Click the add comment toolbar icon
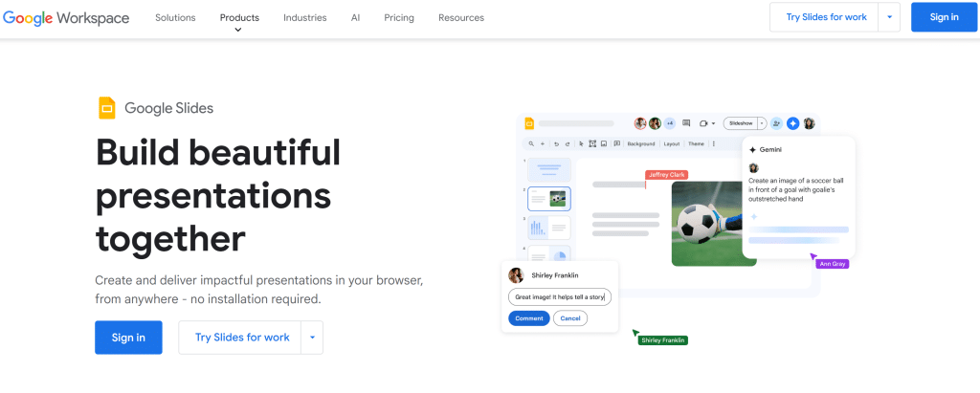Image resolution: width=980 pixels, height=393 pixels. (617, 143)
